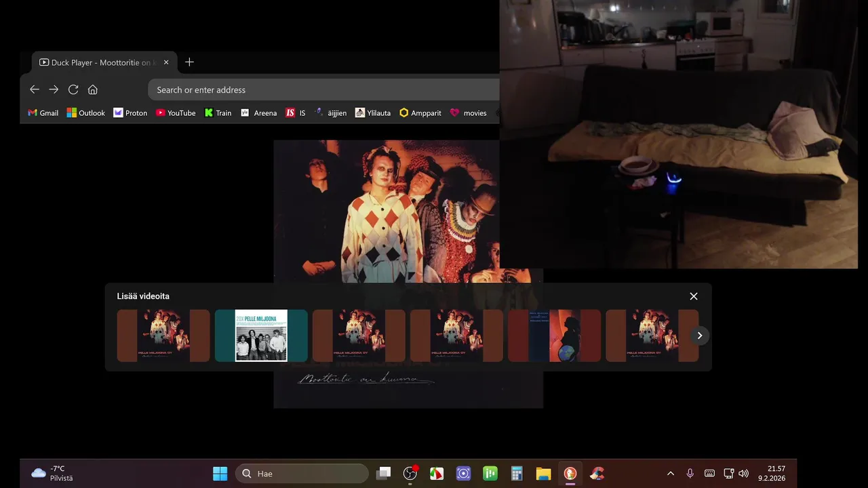Open the Ampparit bookmark
The width and height of the screenshot is (868, 488).
420,113
